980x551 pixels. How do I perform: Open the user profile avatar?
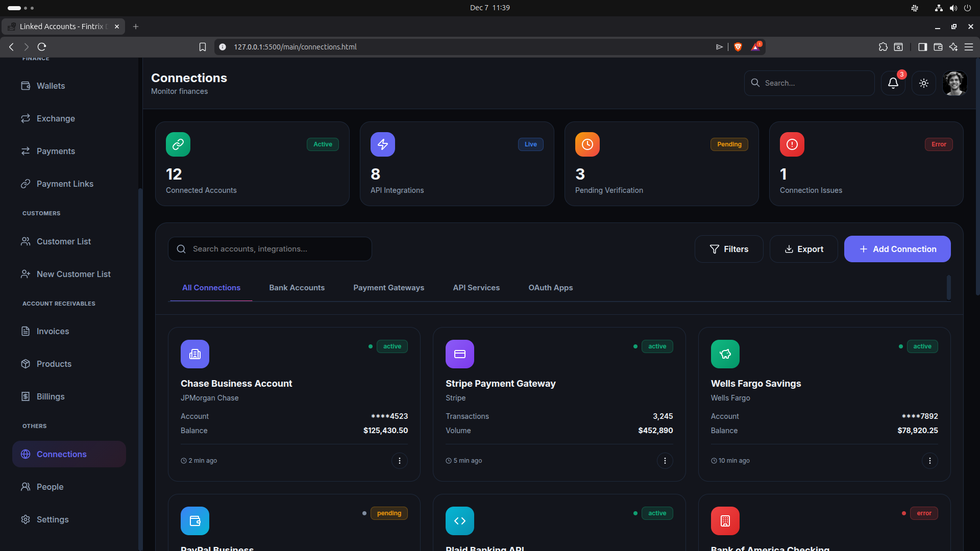[954, 83]
